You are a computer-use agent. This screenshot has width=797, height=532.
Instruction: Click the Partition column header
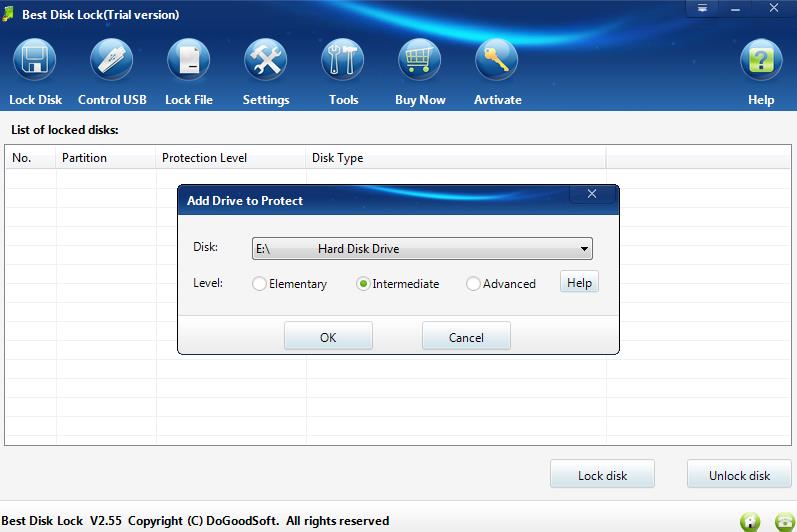tap(105, 158)
